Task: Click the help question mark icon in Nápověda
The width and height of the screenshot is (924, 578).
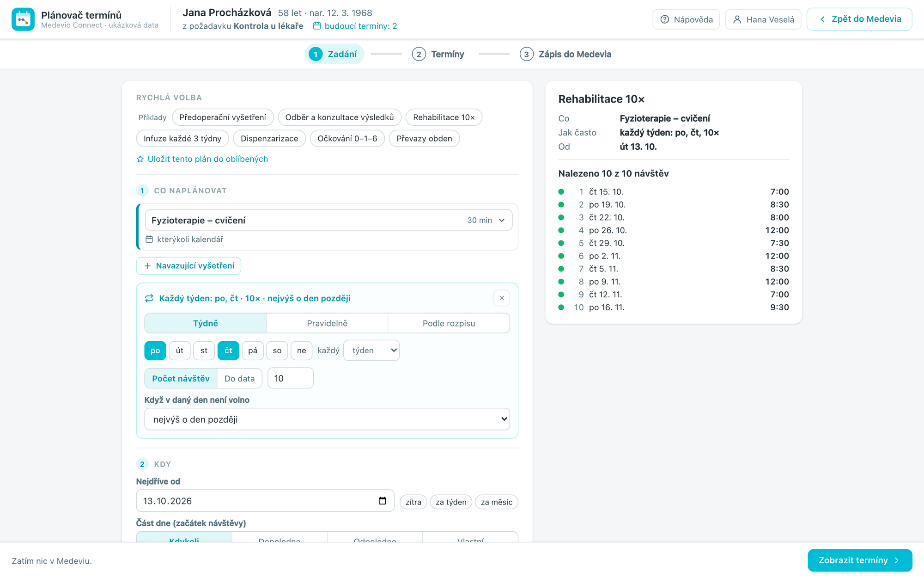Action: [x=665, y=19]
